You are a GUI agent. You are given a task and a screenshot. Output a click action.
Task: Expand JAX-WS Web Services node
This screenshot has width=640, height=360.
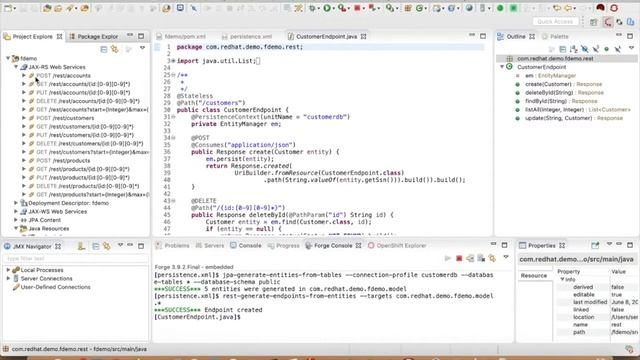[16, 211]
